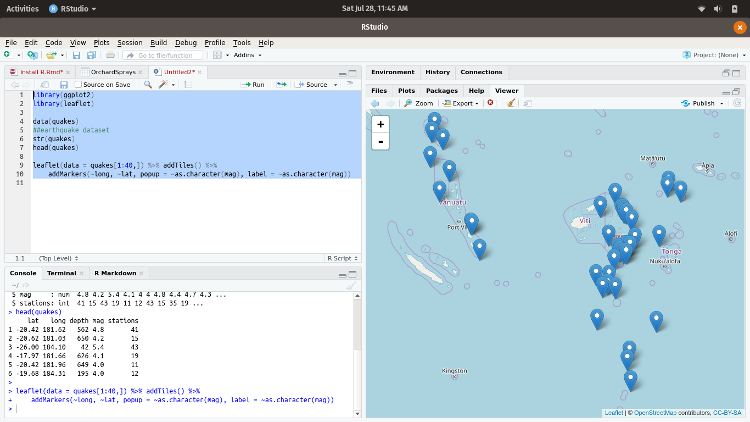Toggle the Source on Save checkbox
750x422 pixels.
79,85
